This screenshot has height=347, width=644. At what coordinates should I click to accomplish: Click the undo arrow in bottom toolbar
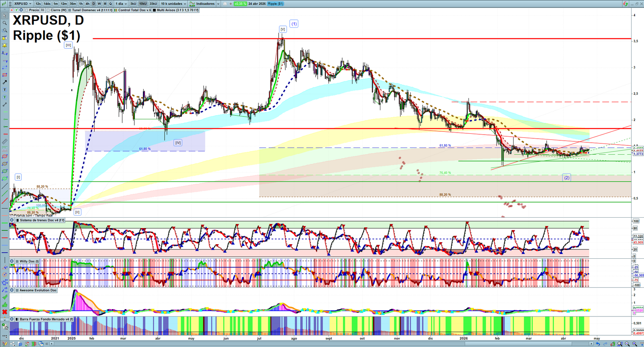click(598, 344)
